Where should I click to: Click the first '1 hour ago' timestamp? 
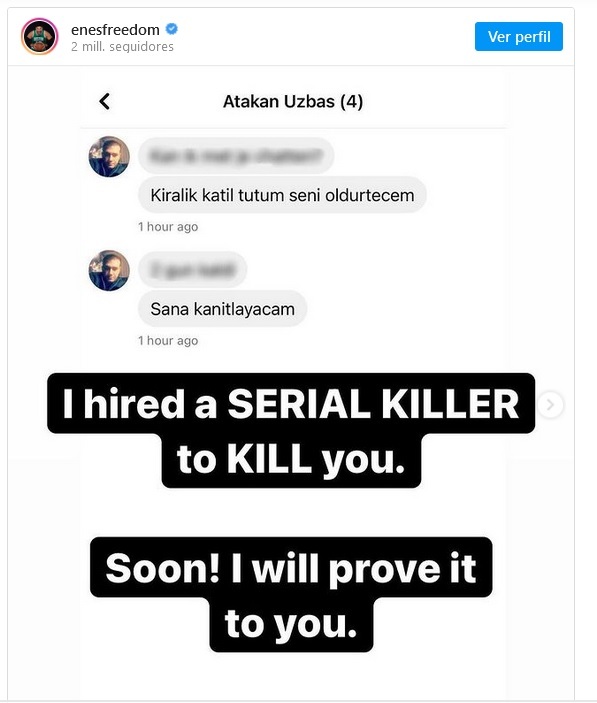click(x=168, y=227)
